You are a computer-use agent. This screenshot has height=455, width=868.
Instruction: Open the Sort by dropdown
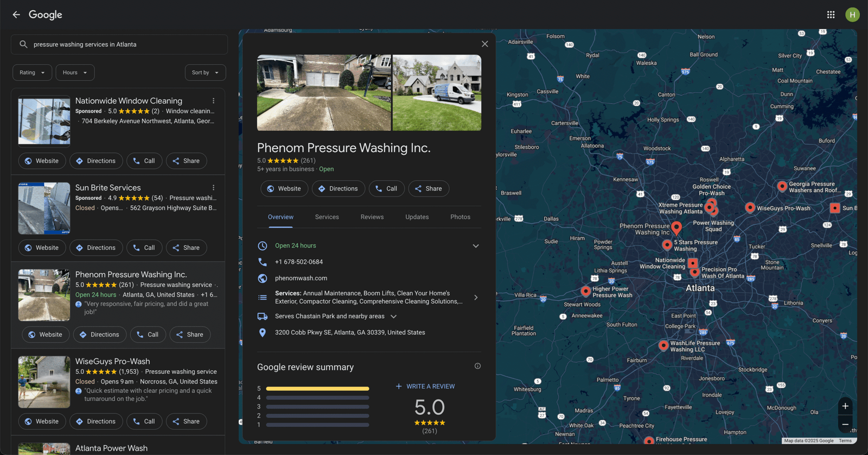[x=205, y=73]
